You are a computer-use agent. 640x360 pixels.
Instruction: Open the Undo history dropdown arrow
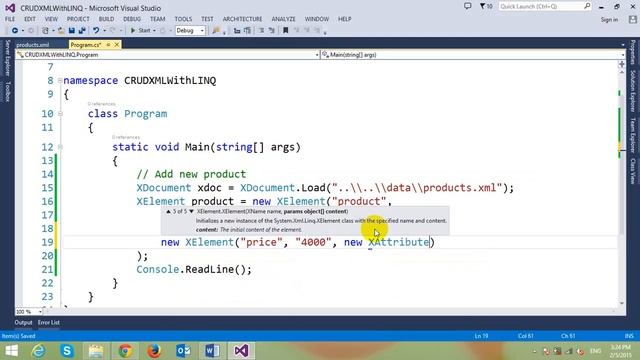(x=104, y=31)
